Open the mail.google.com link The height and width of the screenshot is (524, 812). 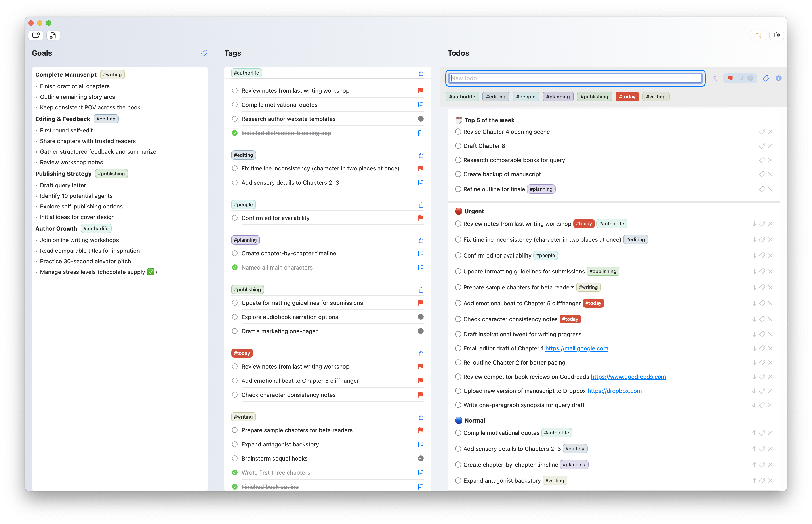coord(576,348)
